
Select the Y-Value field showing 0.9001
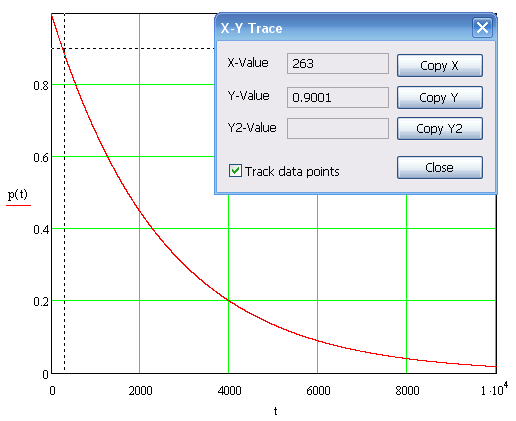338,97
